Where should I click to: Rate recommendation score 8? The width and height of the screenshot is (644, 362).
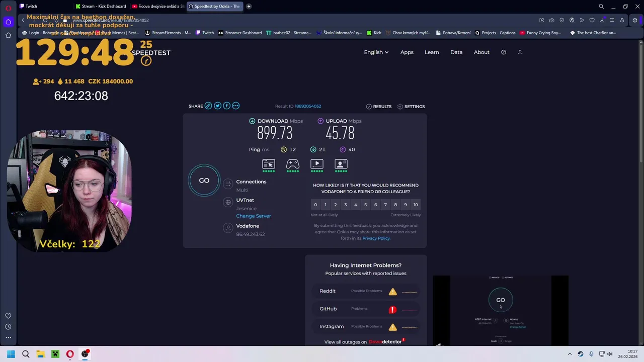[x=395, y=205]
